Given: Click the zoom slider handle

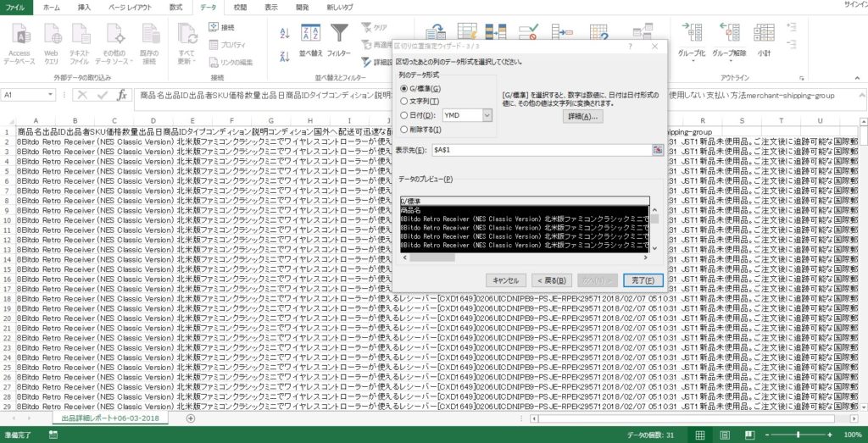Looking at the screenshot, I should (798, 435).
